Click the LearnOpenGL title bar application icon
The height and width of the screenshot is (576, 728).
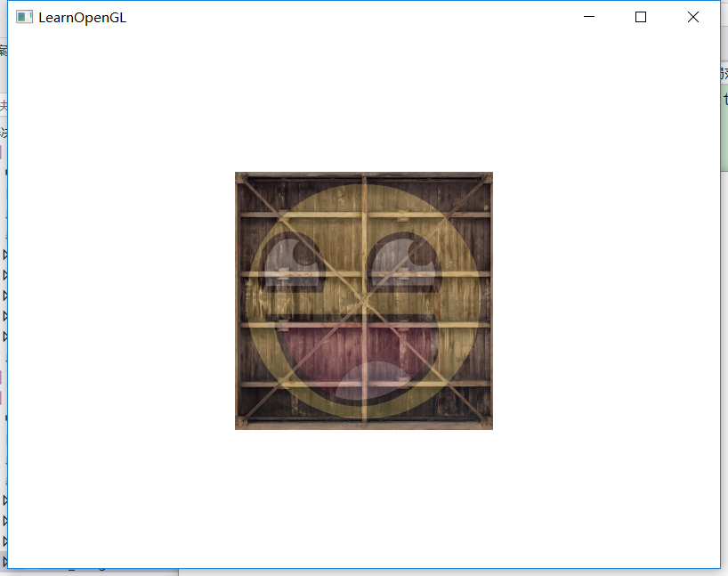[24, 16]
